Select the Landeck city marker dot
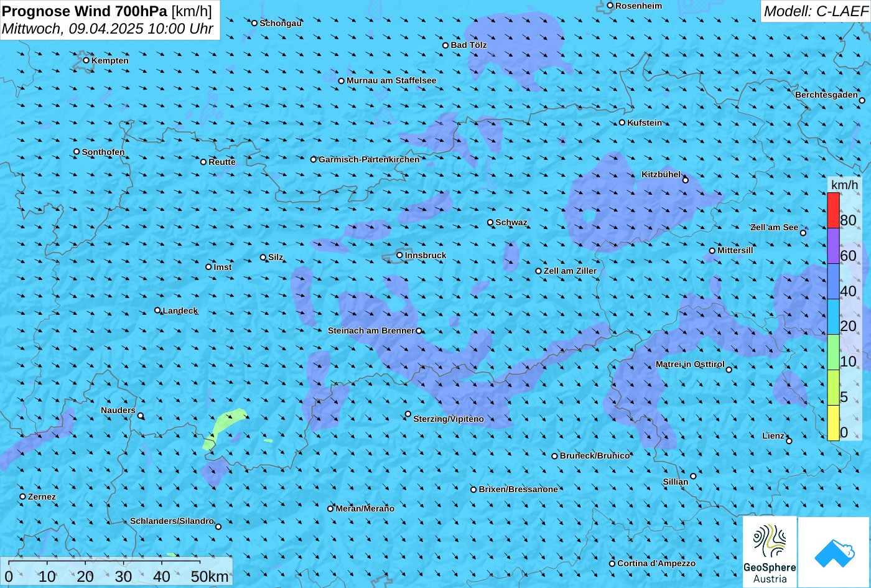Image resolution: width=871 pixels, height=588 pixels. (x=157, y=310)
